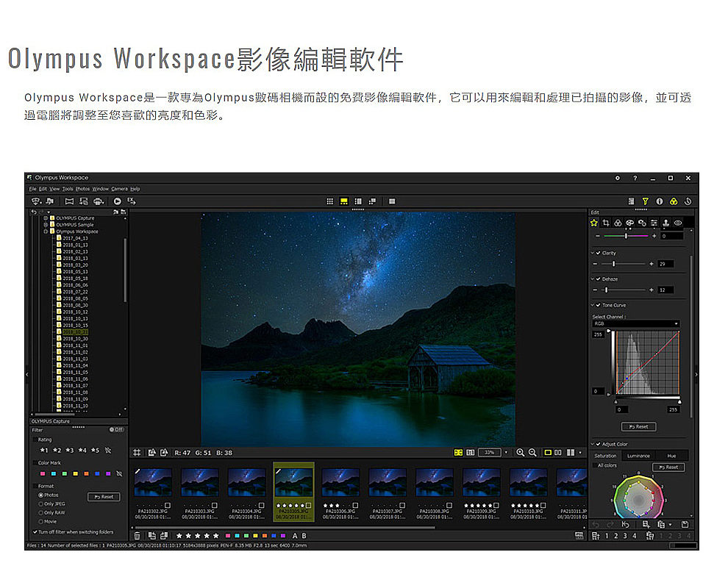The width and height of the screenshot is (728, 588).
Task: Show the grid overlay using the grid icon
Action: 137,453
